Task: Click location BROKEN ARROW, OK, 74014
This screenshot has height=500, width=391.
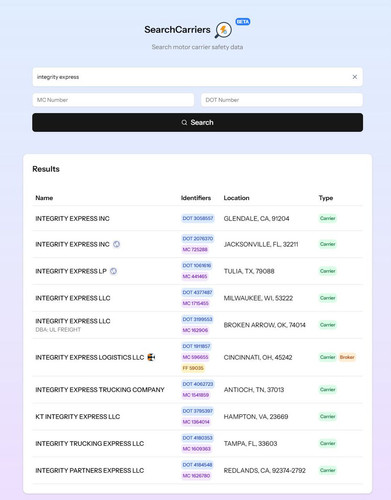Action: click(x=265, y=325)
